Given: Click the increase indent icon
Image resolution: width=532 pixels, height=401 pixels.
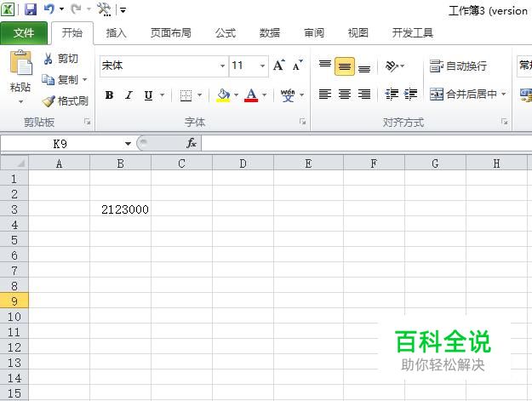Looking at the screenshot, I should pyautogui.click(x=410, y=94).
